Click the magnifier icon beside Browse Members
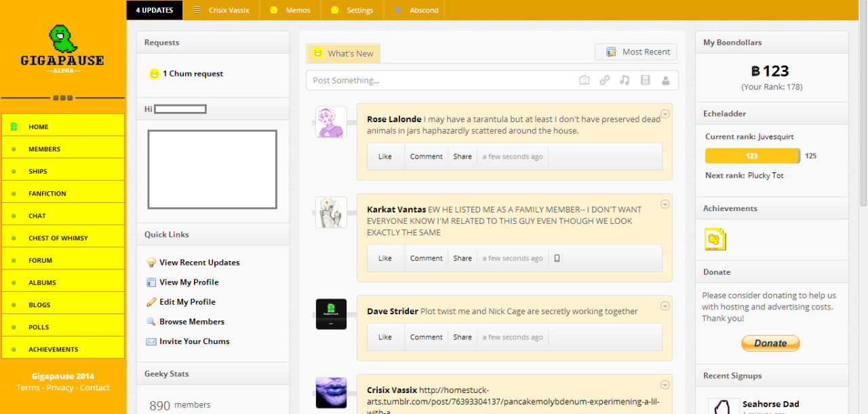The image size is (868, 414). (x=151, y=322)
